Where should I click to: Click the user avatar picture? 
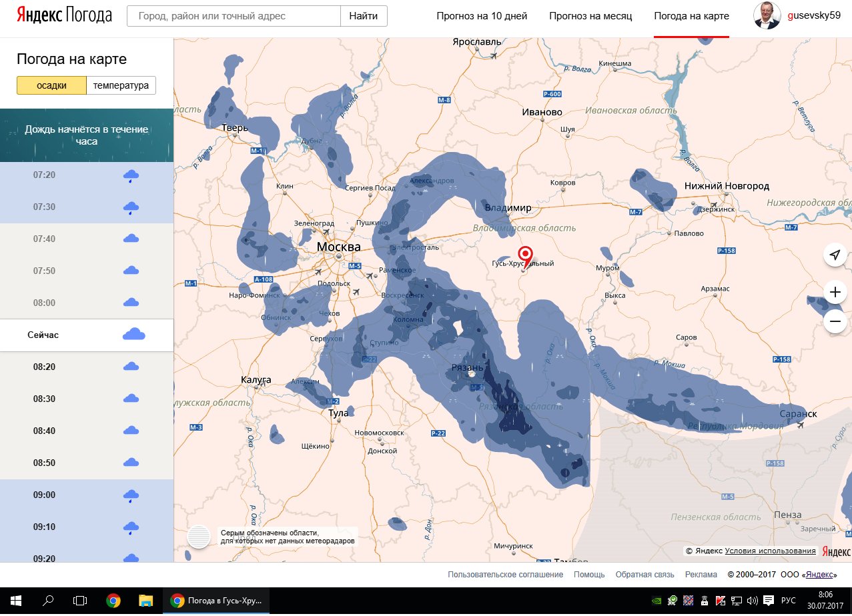pyautogui.click(x=767, y=15)
